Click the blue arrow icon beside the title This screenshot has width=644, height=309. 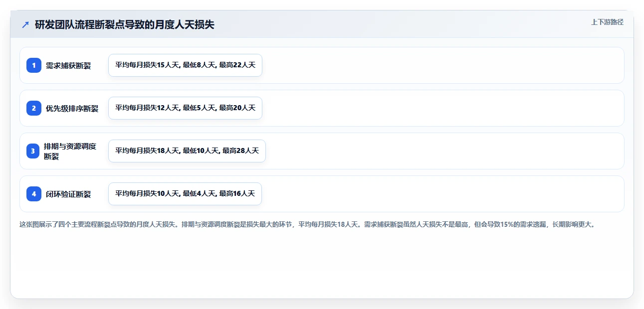[x=25, y=25]
